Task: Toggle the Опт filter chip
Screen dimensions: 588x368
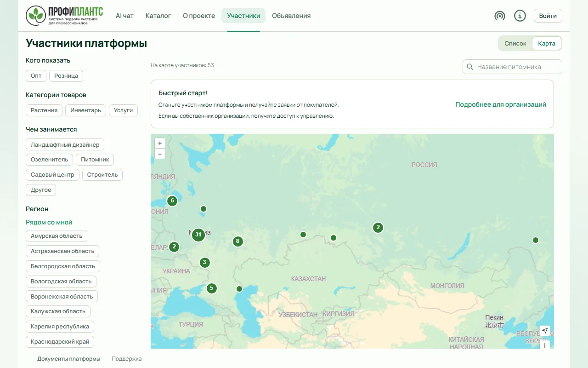Action: (36, 76)
